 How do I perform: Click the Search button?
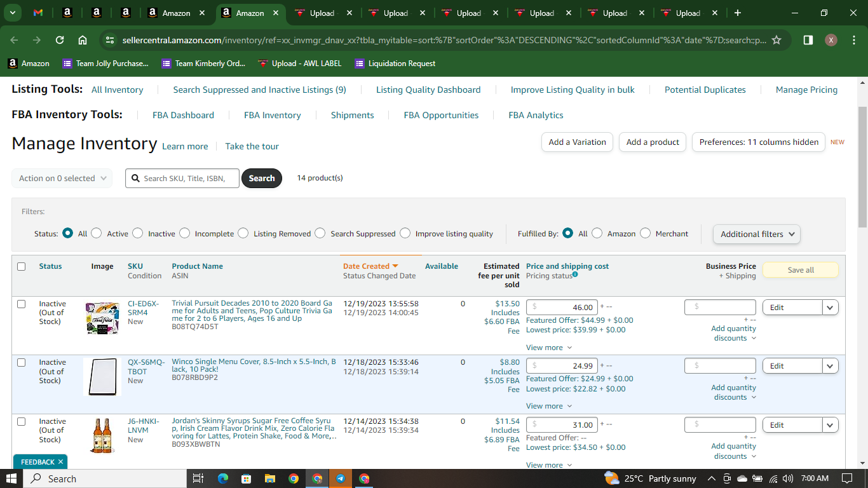click(x=262, y=179)
